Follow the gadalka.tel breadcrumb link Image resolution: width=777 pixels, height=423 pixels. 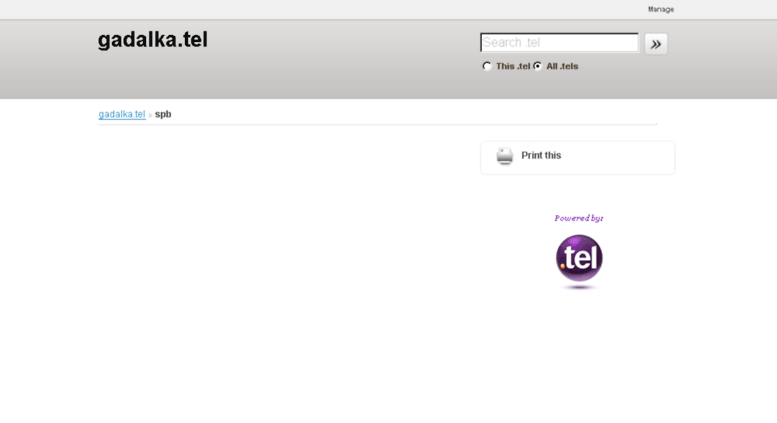click(x=122, y=114)
